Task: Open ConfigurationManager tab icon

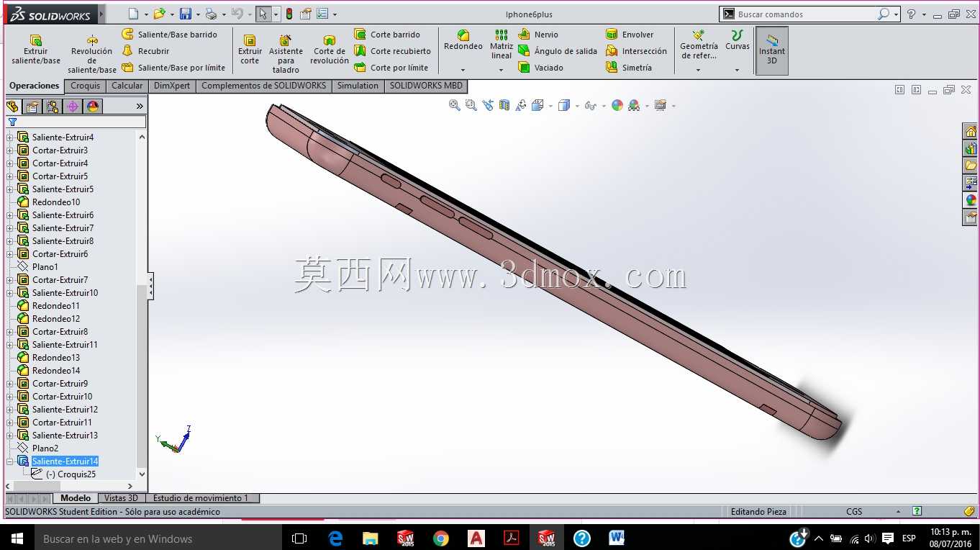Action: coord(53,107)
